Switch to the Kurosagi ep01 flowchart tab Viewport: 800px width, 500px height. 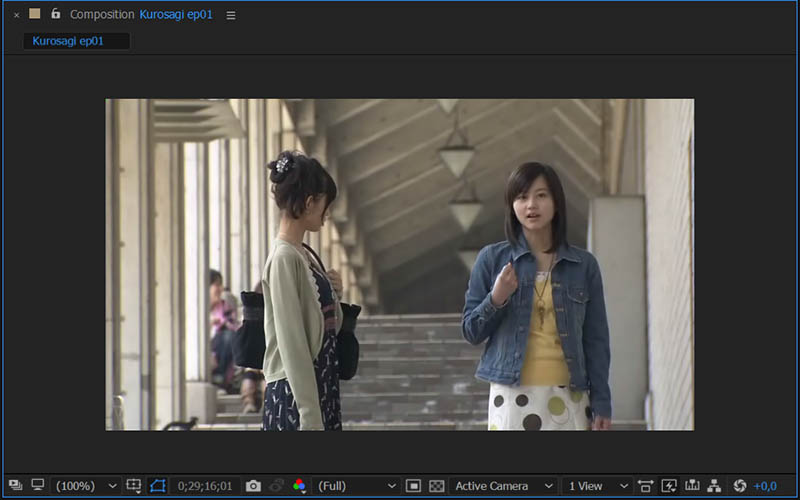point(77,41)
